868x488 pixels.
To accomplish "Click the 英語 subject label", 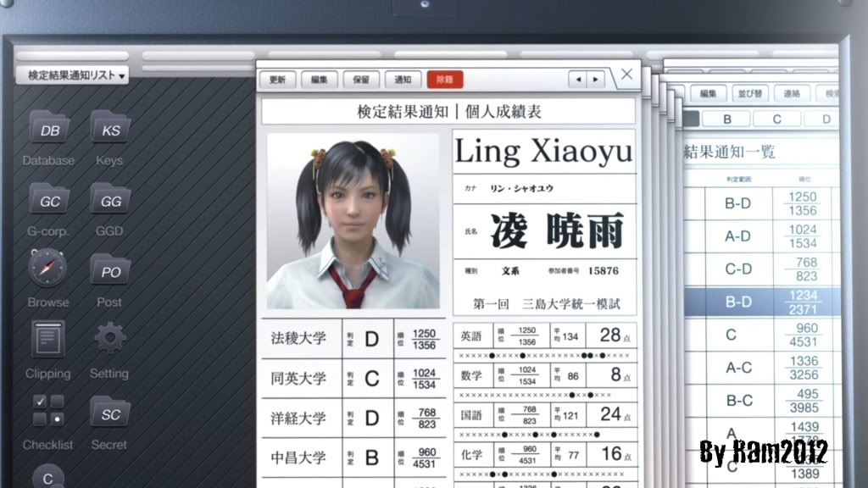I will 471,335.
